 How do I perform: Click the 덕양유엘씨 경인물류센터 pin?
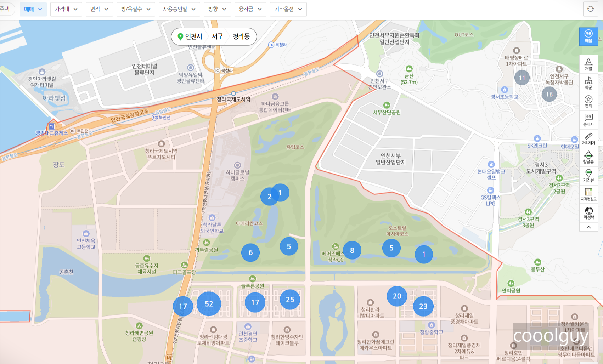pyautogui.click(x=191, y=68)
